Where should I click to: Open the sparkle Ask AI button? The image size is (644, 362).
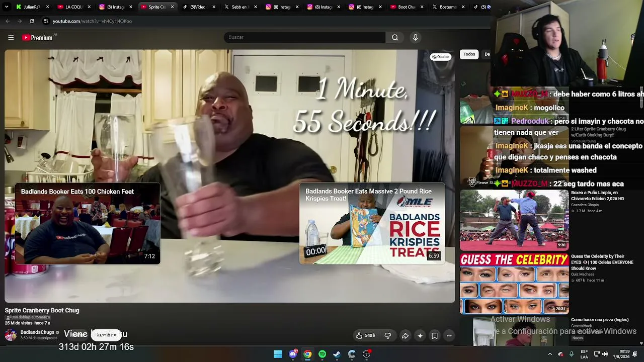pos(420,335)
